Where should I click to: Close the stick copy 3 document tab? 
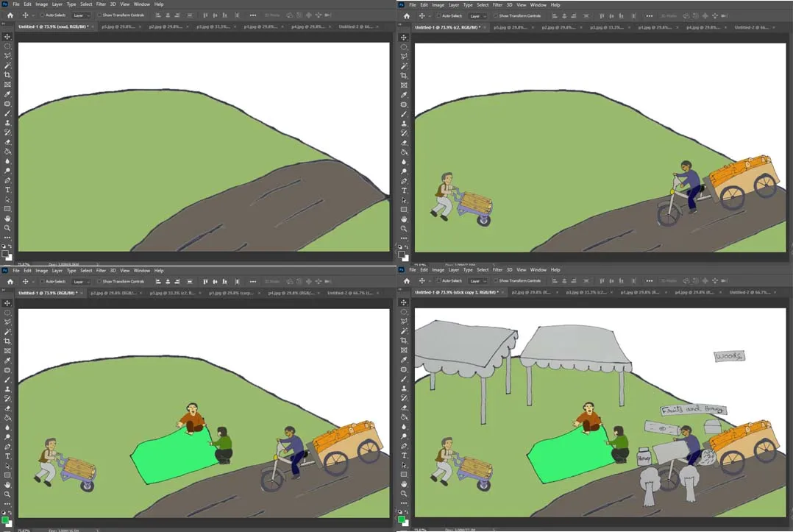(502, 292)
